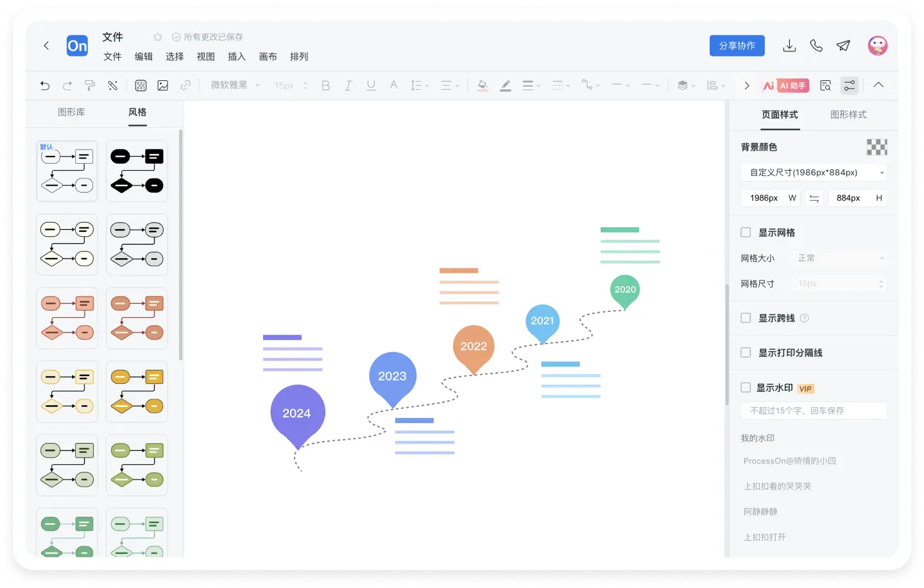Click the paper plane publish icon
The image size is (924, 588).
[x=843, y=46]
